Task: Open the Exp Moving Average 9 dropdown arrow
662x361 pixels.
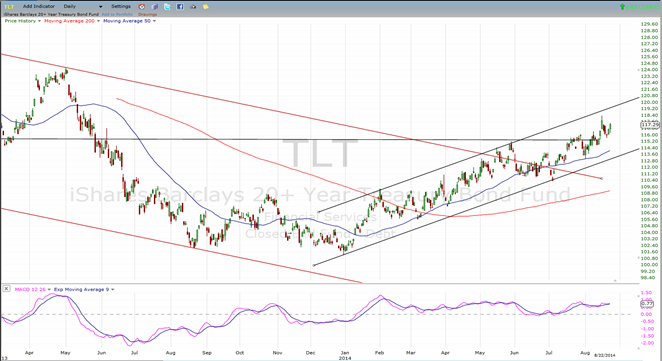Action: point(113,290)
